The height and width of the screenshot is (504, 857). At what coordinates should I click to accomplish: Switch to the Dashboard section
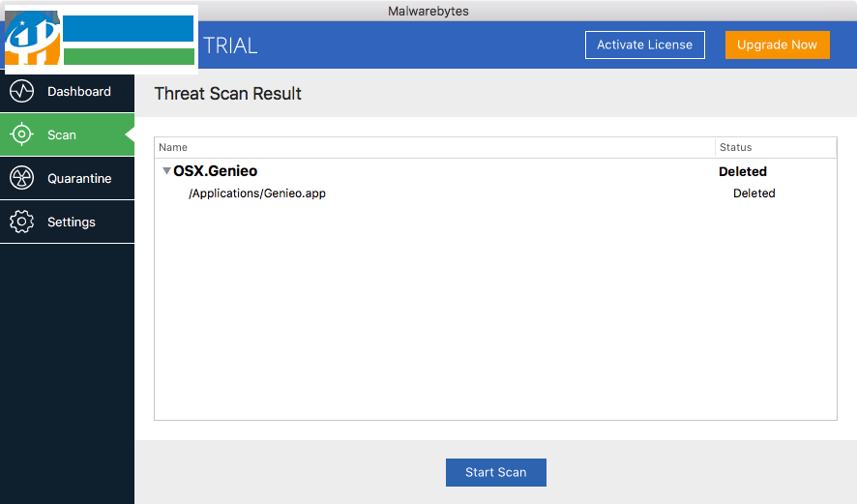pos(68,91)
